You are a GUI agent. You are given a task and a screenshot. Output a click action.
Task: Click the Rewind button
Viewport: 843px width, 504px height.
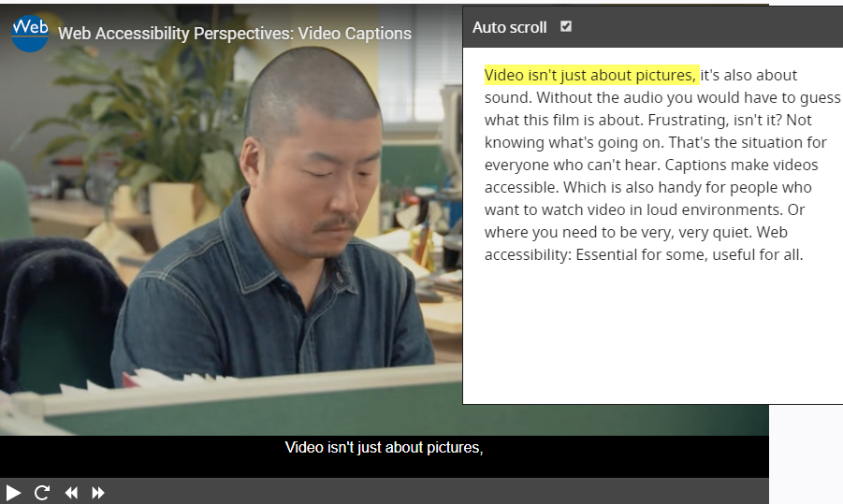coord(71,493)
